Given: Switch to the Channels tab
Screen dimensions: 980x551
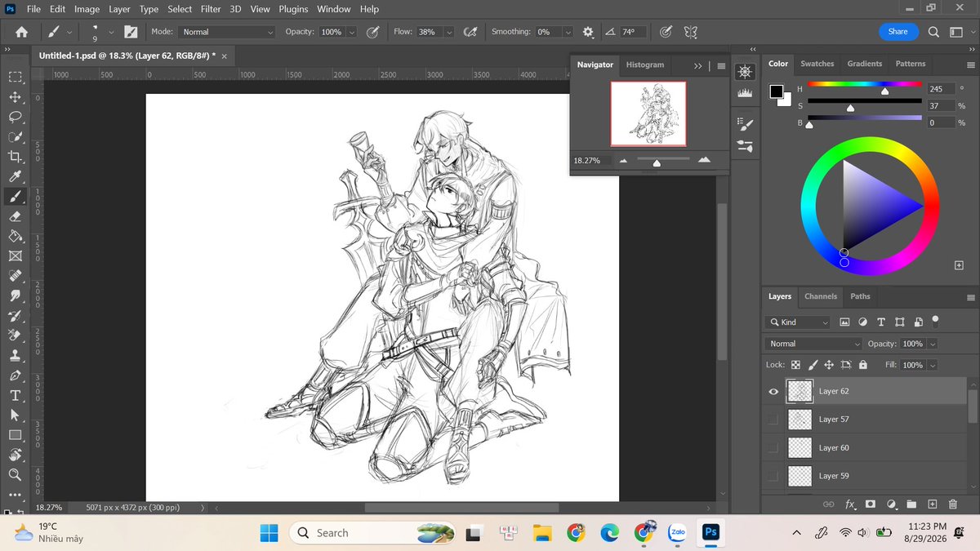Looking at the screenshot, I should pyautogui.click(x=821, y=296).
